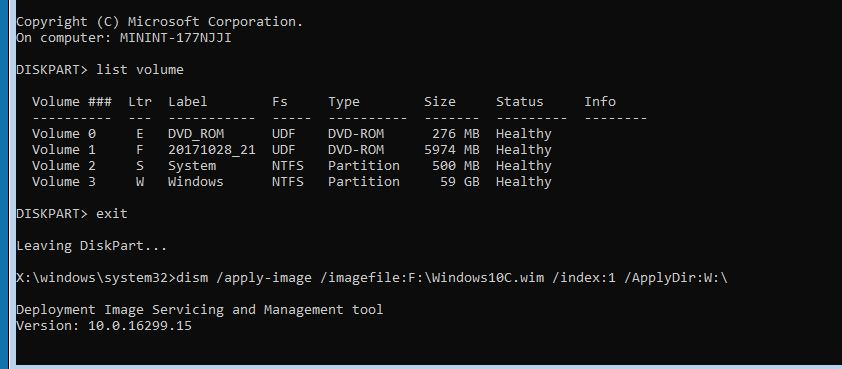
Task: Click the 'Copyright (C) Microsoft Corporation.' line
Action: coord(159,22)
